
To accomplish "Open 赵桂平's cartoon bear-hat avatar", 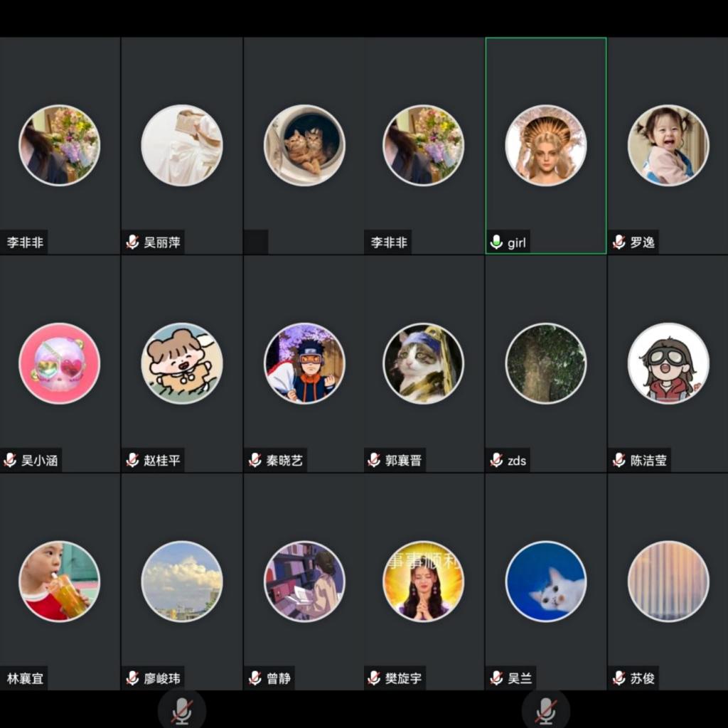I will click(181, 363).
